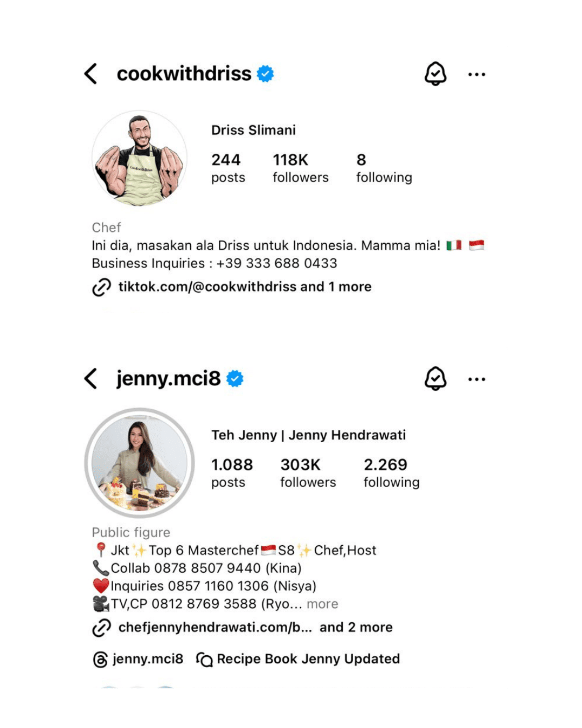Open Recipe Book Jenny Updated channel
582x728 pixels.
[x=298, y=659]
